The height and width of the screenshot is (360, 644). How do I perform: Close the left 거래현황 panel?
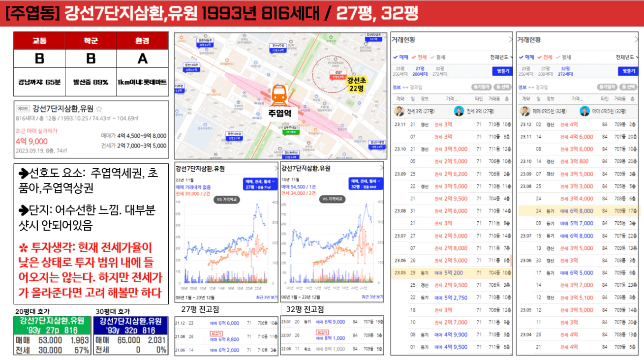510,40
